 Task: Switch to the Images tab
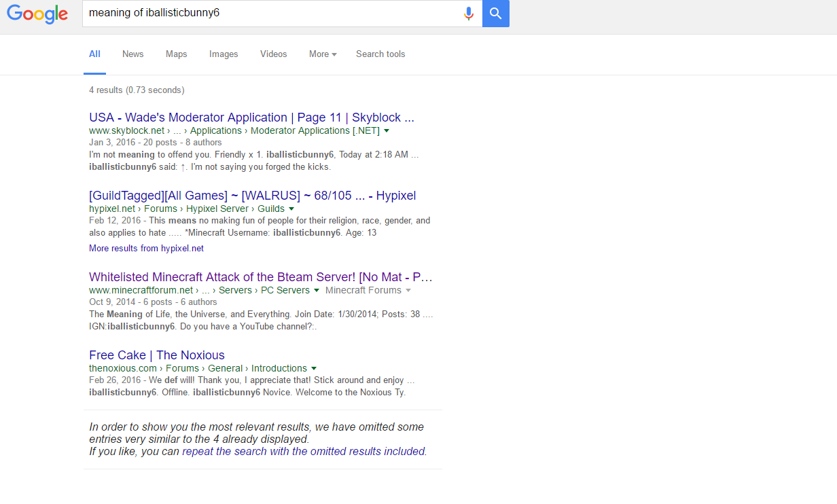pyautogui.click(x=224, y=54)
